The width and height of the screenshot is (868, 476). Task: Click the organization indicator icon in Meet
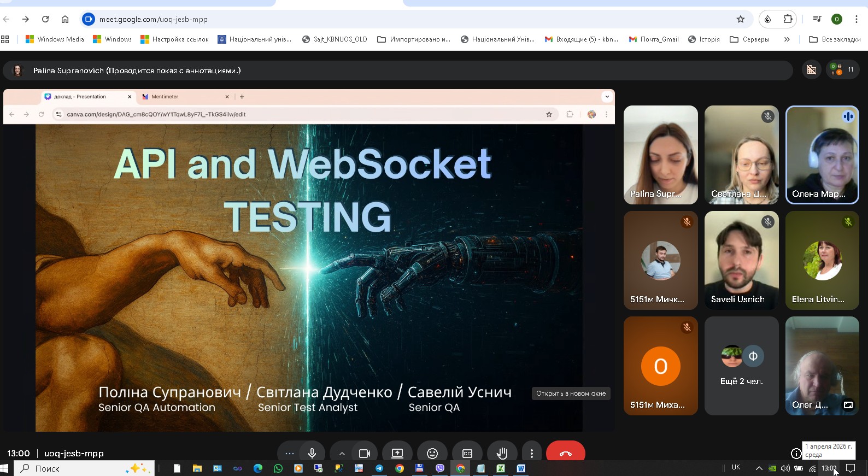pos(812,69)
